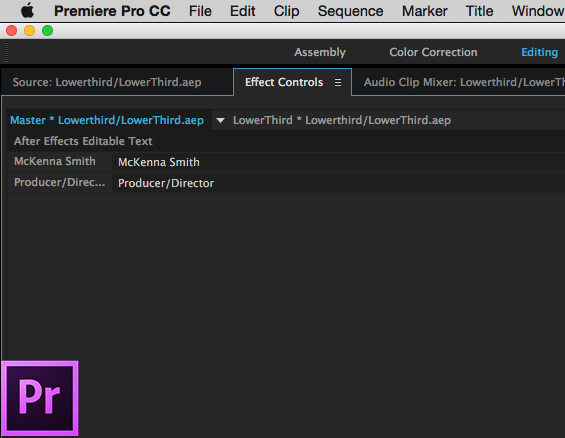Click the workspace bar grip handle

[x=6, y=52]
